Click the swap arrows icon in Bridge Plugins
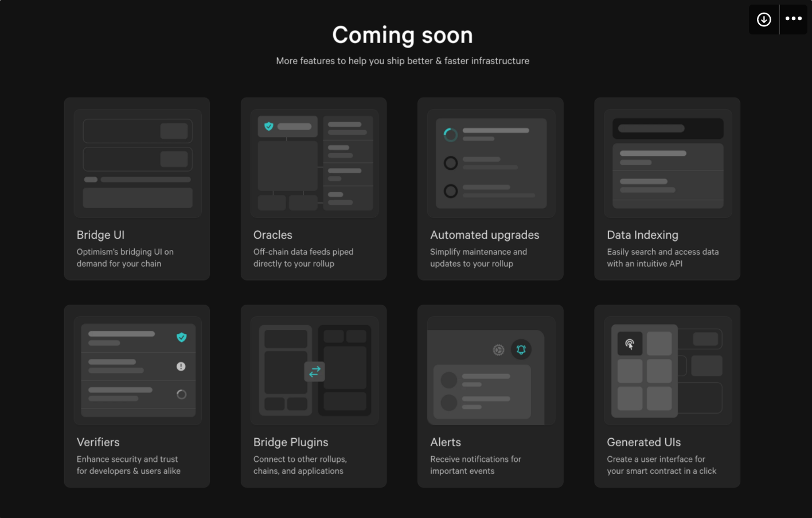 [x=315, y=372]
